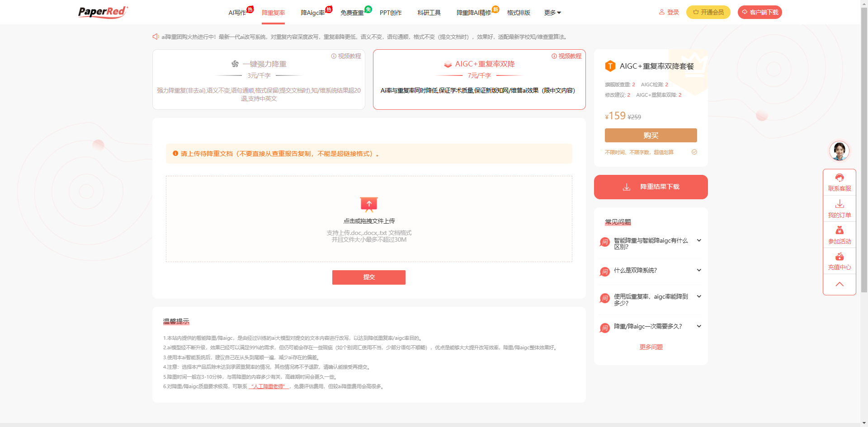Open the 更多问题 link
The width and height of the screenshot is (868, 427).
(651, 347)
